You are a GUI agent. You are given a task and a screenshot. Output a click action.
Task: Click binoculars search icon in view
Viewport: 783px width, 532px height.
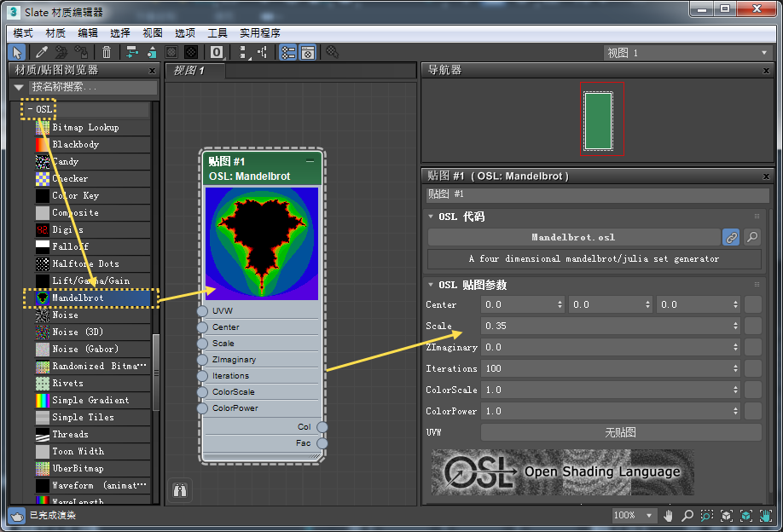coord(180,490)
